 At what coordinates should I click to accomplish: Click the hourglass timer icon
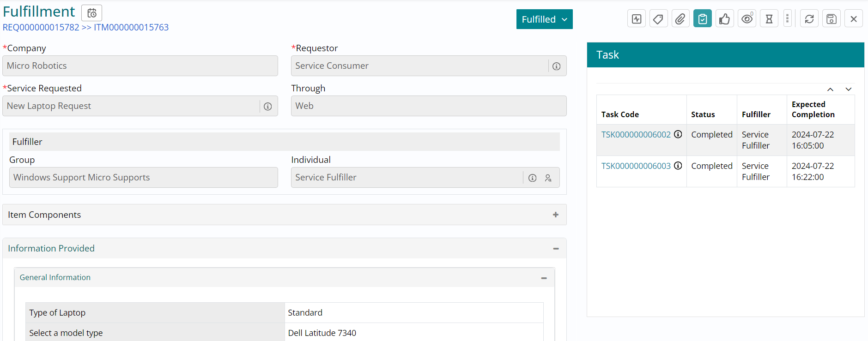click(769, 19)
